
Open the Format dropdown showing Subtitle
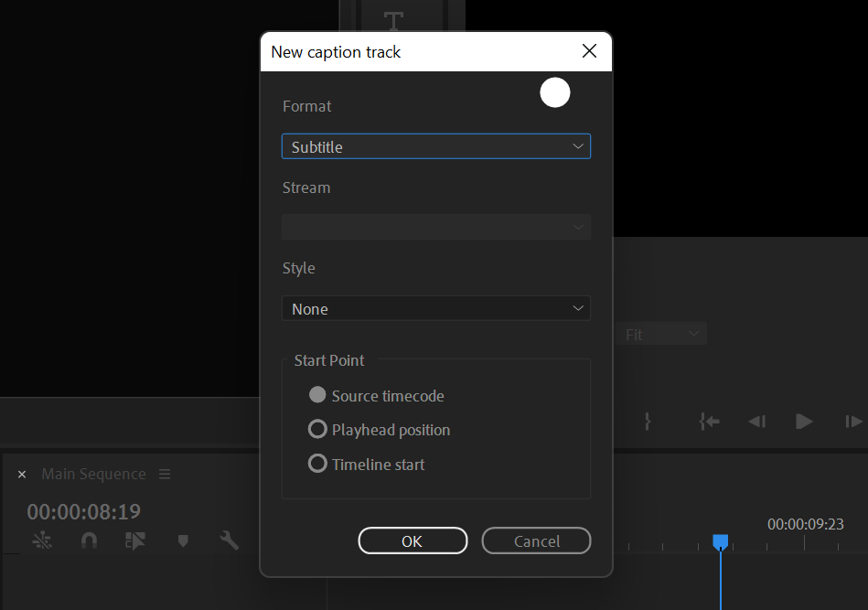(x=436, y=146)
